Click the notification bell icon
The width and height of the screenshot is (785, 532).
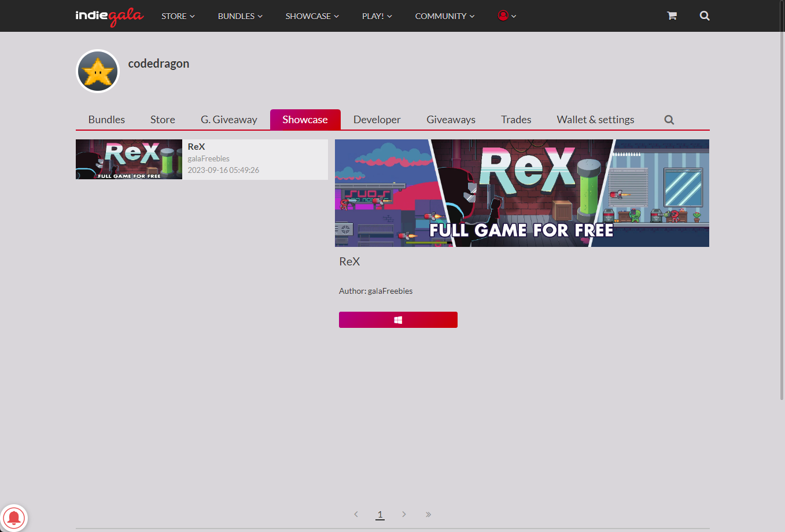14,518
